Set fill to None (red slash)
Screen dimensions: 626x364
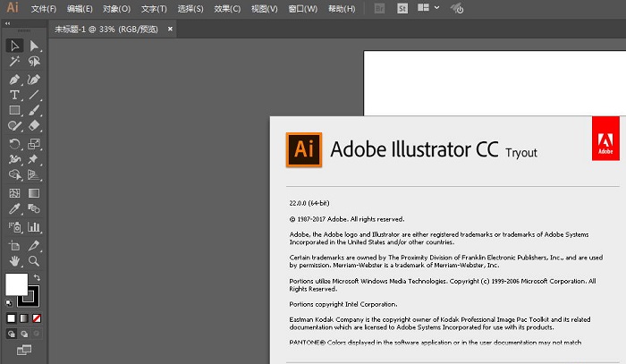[x=37, y=318]
